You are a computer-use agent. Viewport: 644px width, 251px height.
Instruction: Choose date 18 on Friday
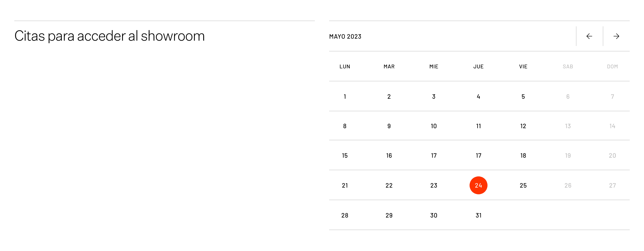pos(523,155)
